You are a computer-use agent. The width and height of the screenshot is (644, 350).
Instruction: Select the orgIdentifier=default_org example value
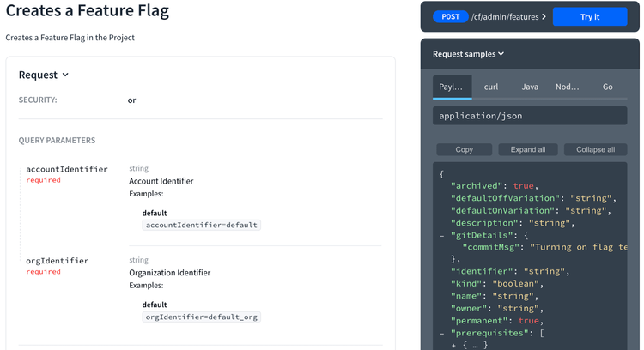201,317
